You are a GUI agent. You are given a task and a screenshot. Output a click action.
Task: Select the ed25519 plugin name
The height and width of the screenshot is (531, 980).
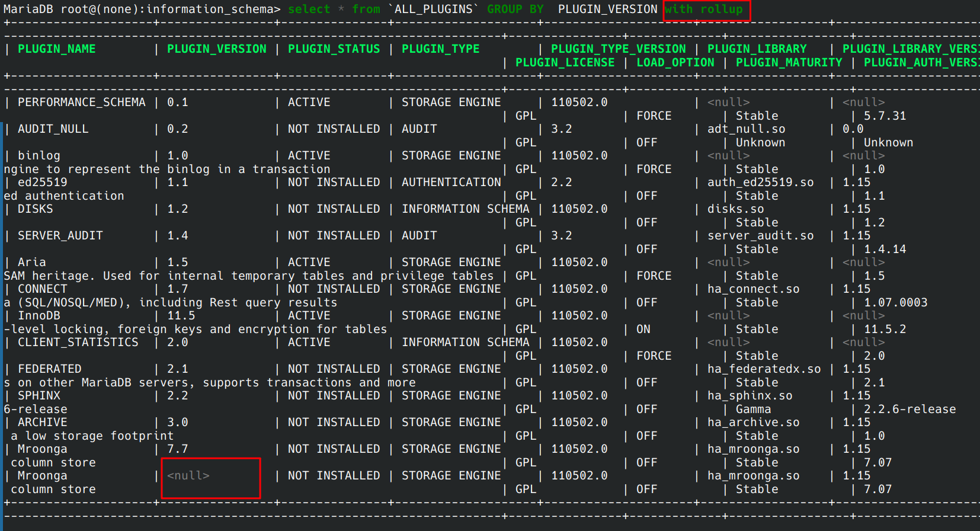tap(43, 183)
